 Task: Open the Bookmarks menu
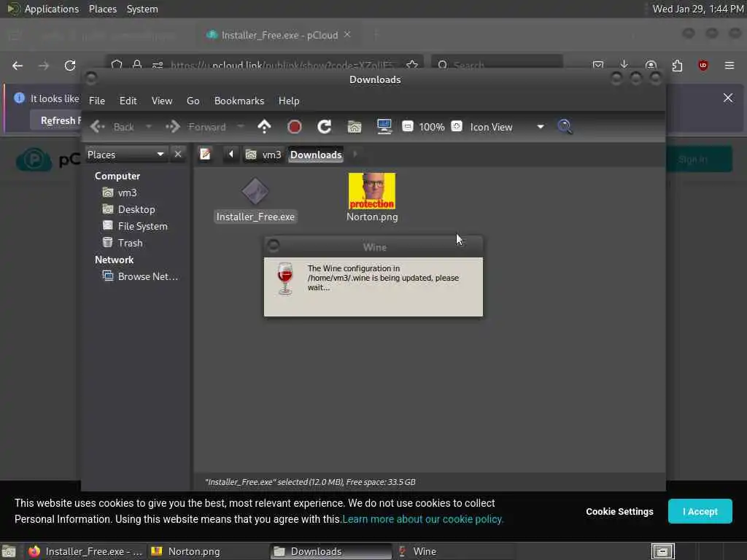[x=239, y=101]
